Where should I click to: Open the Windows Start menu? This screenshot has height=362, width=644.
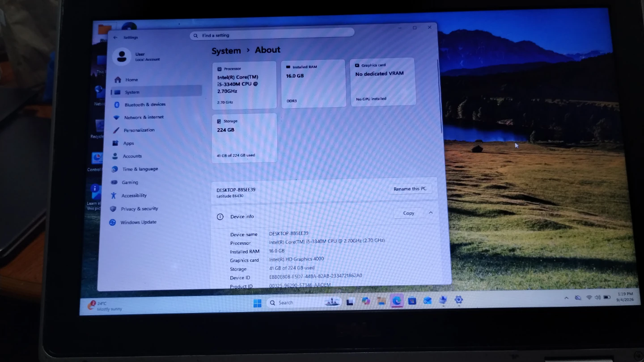(x=257, y=303)
